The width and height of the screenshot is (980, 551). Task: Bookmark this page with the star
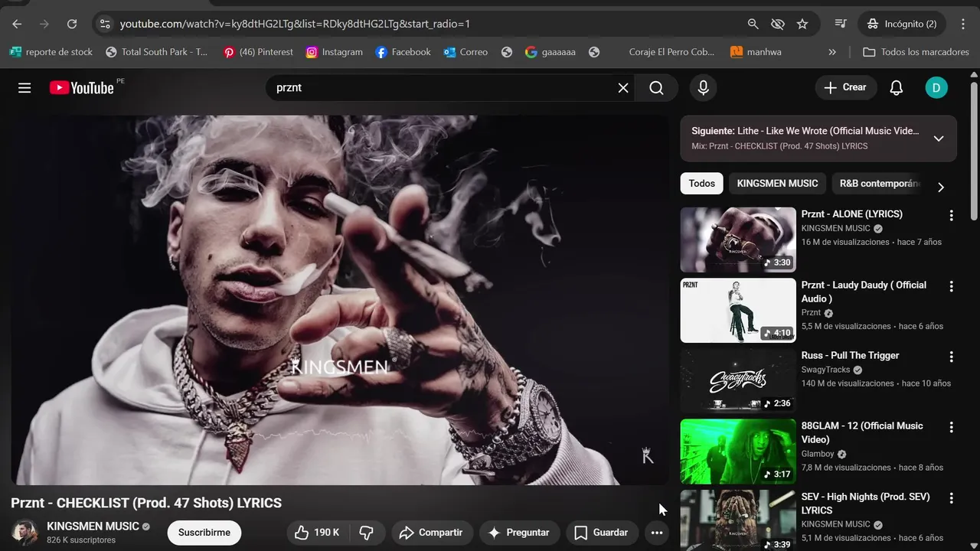pos(802,24)
